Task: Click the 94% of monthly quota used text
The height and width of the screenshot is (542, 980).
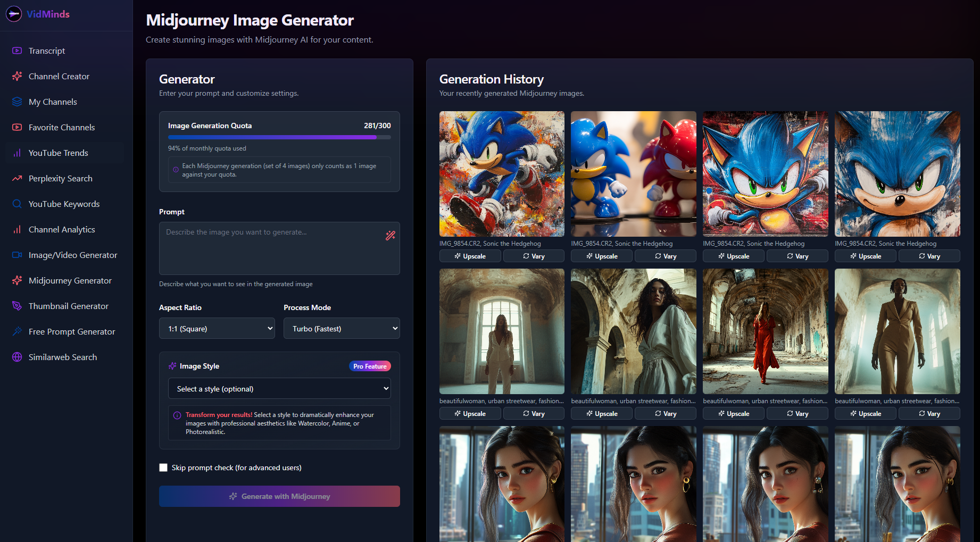Action: [207, 148]
